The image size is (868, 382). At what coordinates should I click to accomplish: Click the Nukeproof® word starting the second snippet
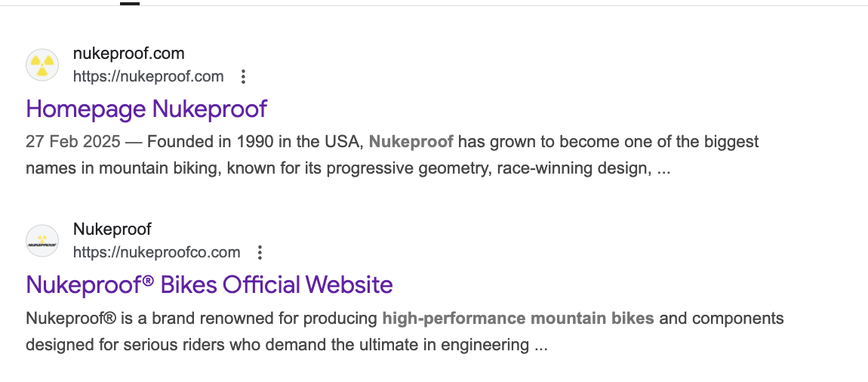pos(71,318)
